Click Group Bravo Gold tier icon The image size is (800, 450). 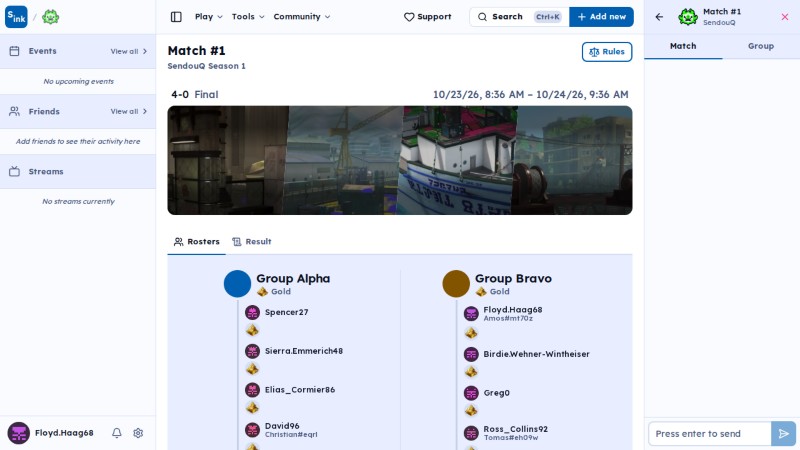coord(481,292)
